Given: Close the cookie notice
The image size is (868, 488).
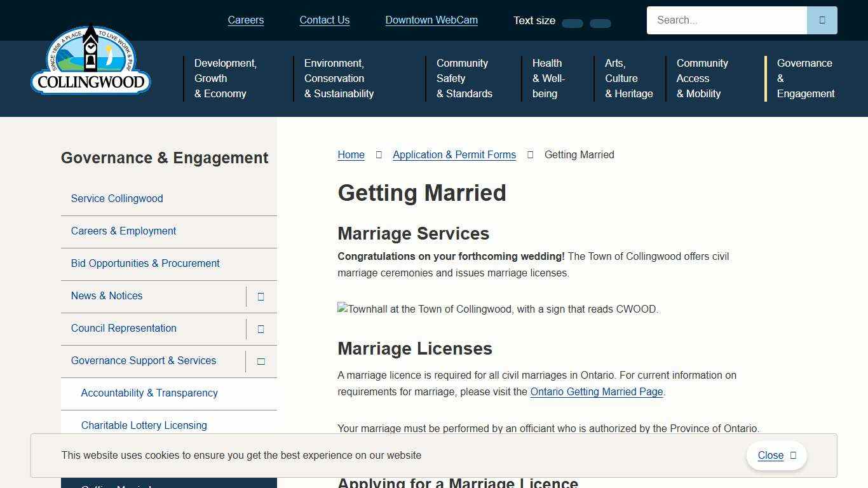Looking at the screenshot, I should click(x=770, y=456).
